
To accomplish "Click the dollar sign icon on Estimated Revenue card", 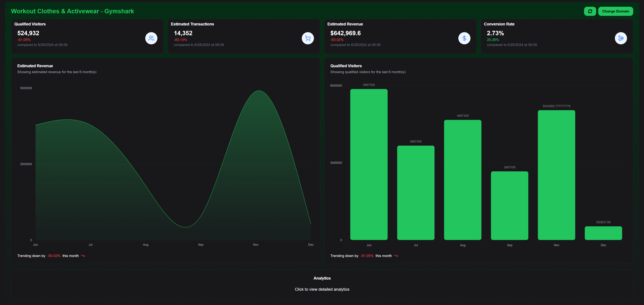I will coord(464,38).
